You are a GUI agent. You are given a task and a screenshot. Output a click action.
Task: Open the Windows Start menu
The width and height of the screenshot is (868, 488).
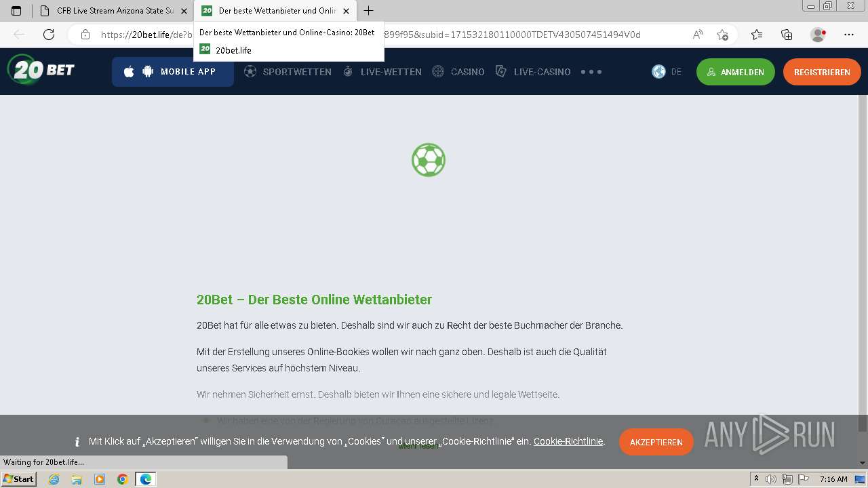(19, 479)
